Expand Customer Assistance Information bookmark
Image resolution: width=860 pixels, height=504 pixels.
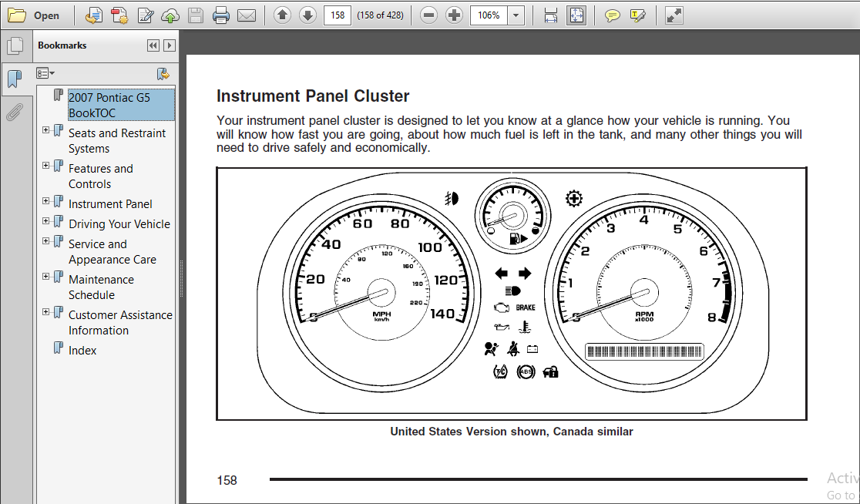pyautogui.click(x=46, y=312)
